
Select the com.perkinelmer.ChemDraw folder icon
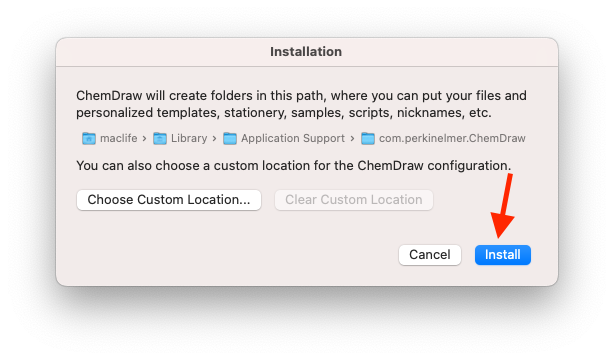point(368,138)
